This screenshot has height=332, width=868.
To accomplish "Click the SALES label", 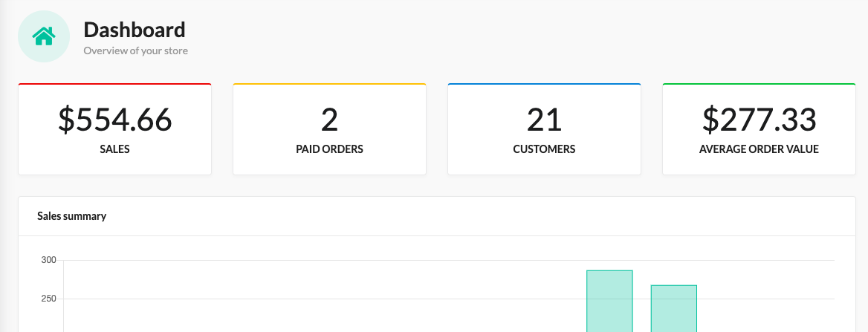I will click(114, 149).
